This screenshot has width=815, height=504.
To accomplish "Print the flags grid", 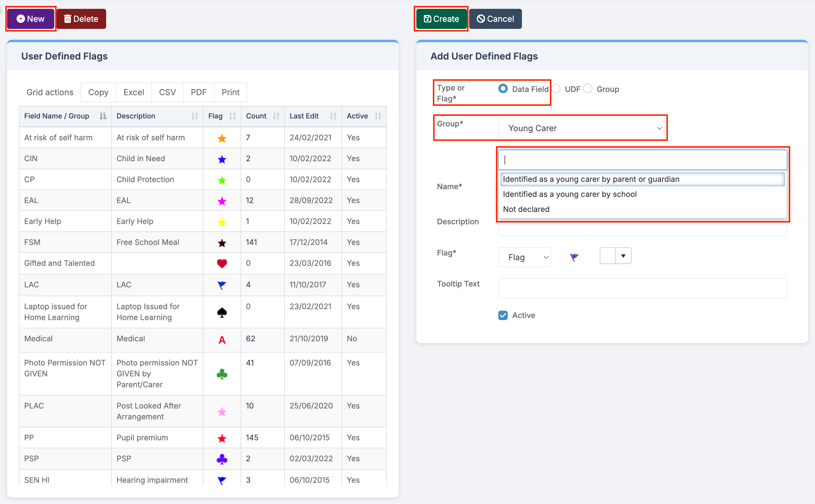I will 231,92.
